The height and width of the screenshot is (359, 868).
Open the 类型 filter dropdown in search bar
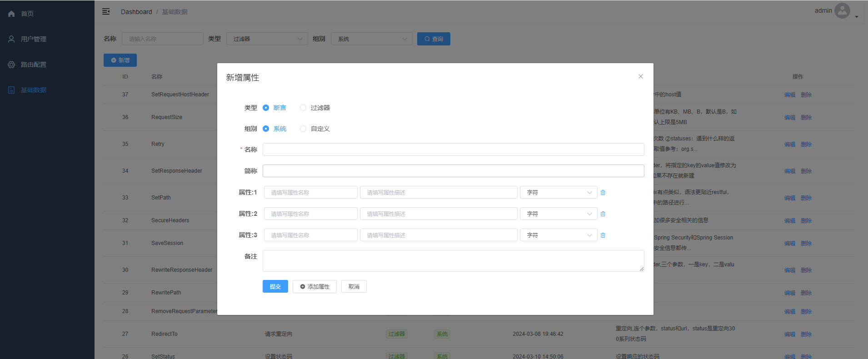click(267, 39)
